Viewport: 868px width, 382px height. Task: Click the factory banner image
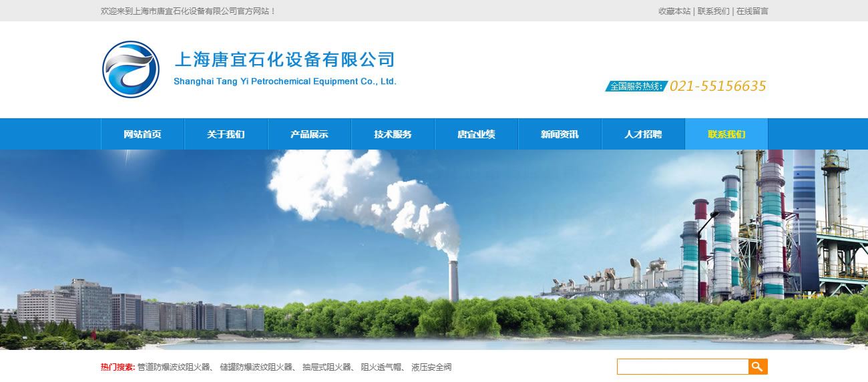pyautogui.click(x=434, y=250)
